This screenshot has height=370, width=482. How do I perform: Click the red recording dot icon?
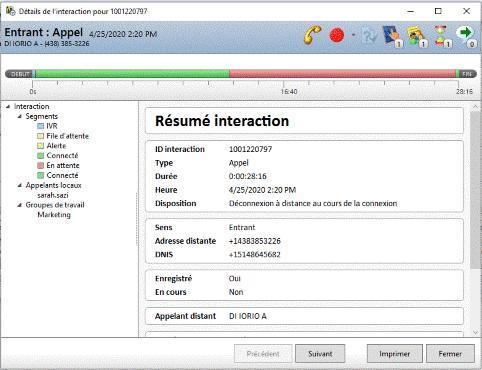337,35
